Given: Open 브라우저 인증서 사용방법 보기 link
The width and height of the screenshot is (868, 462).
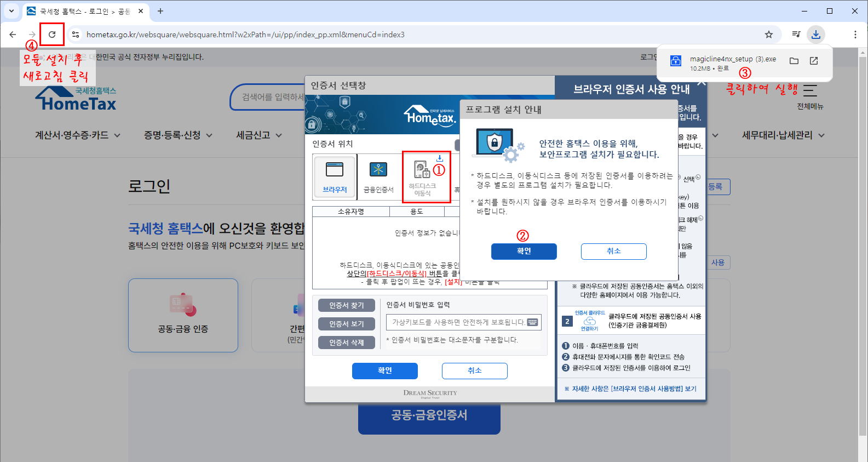Looking at the screenshot, I should pyautogui.click(x=630, y=389).
